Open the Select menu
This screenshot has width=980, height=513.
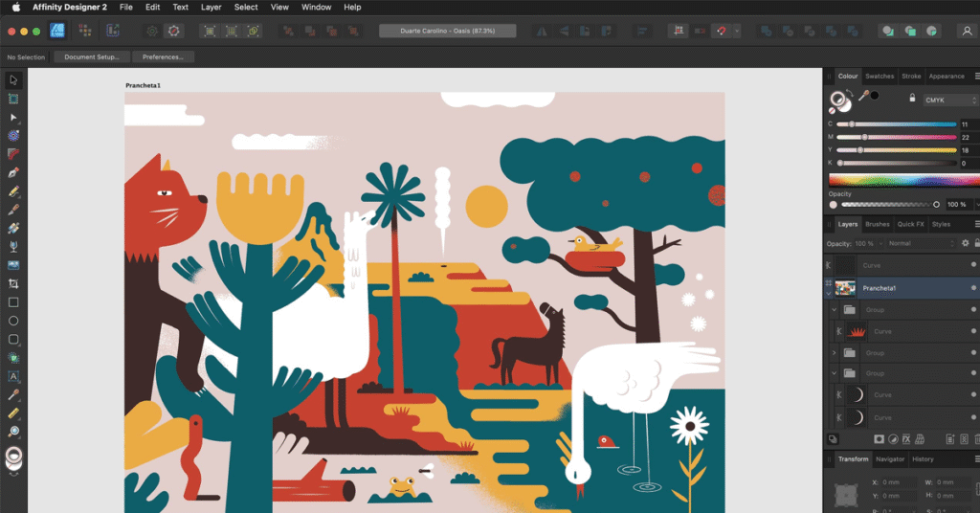(246, 7)
